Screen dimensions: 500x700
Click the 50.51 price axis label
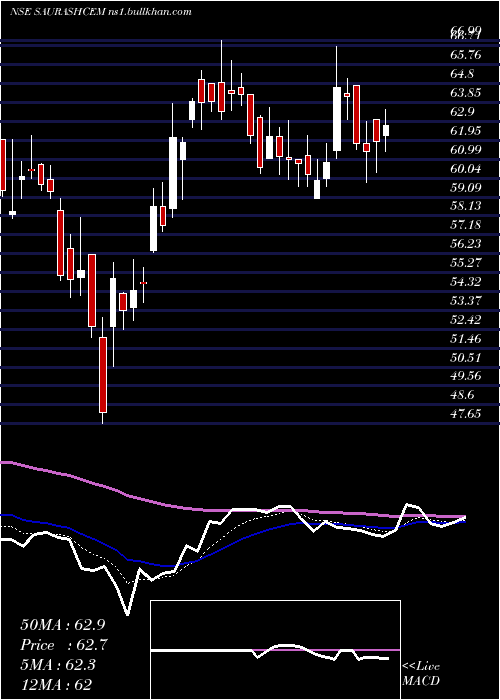click(466, 358)
